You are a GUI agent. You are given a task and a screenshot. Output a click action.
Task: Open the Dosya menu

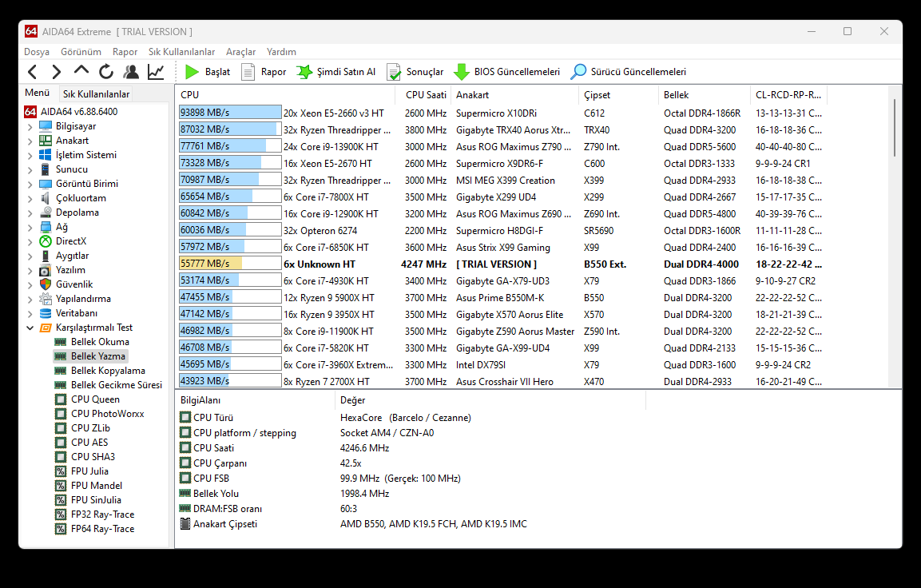[37, 52]
